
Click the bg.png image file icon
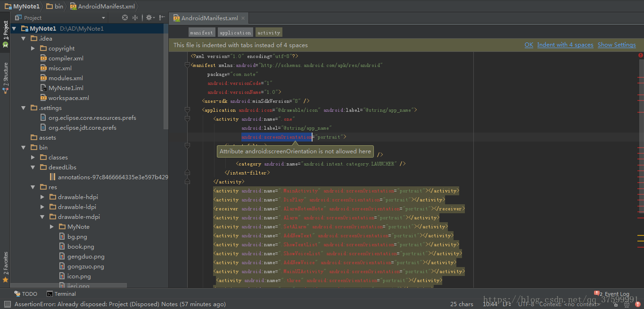[63, 237]
